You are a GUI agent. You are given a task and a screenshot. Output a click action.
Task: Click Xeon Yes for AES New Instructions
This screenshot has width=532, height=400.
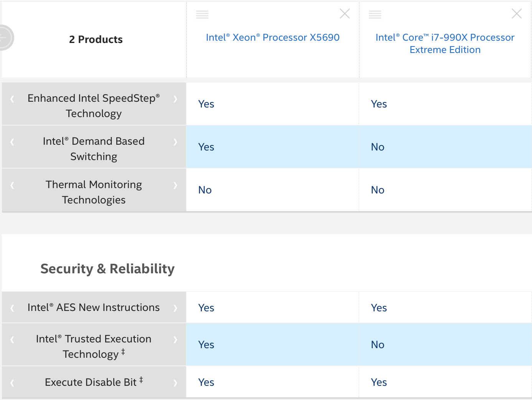pyautogui.click(x=206, y=308)
